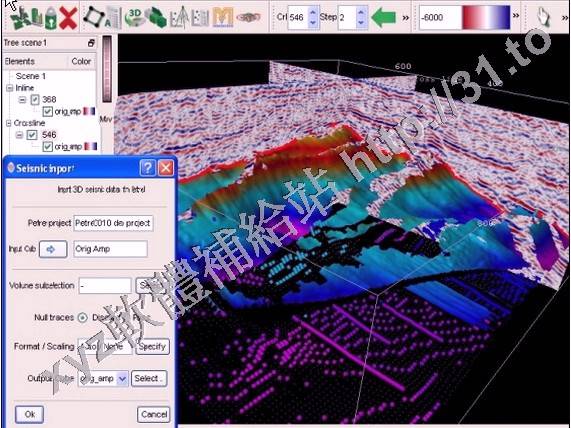This screenshot has height=428, width=571.
Task: Click the blue arrow Input Cube button
Action: 53,249
